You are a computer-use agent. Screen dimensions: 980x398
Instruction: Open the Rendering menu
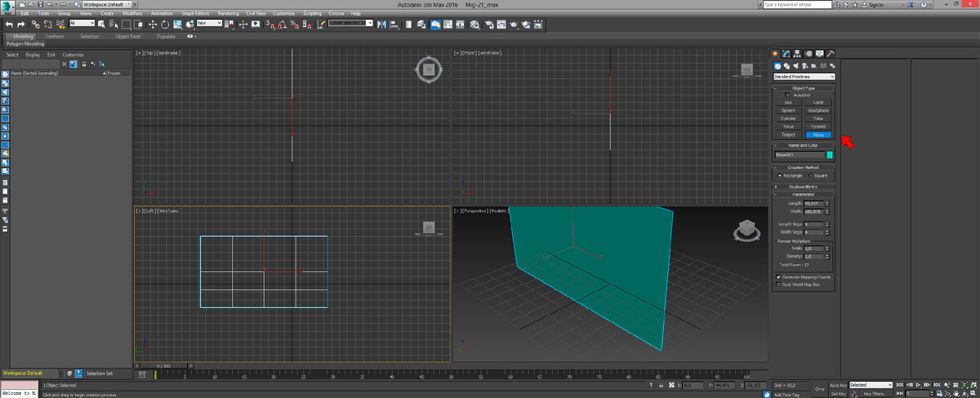[229, 13]
